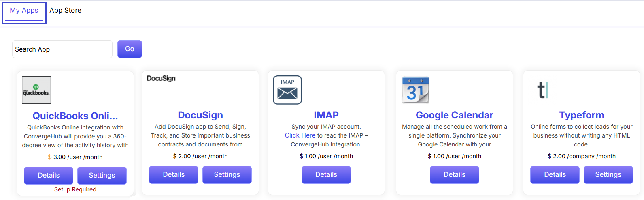Screen dimensions: 644x200
Task: Open the Google Calendar title link
Action: [x=455, y=115]
